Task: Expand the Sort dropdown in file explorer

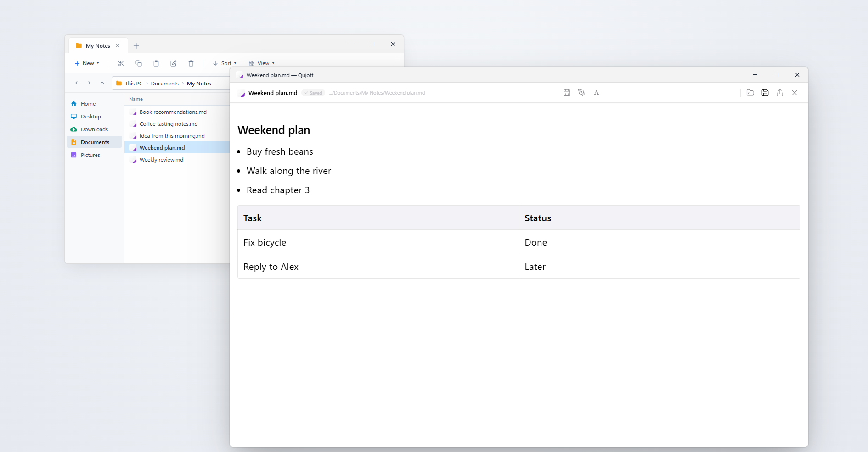Action: tap(225, 63)
